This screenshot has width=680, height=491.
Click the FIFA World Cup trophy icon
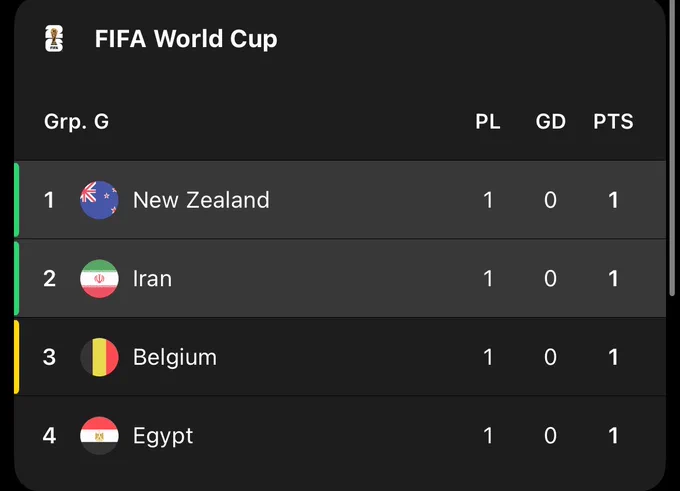[x=54, y=39]
